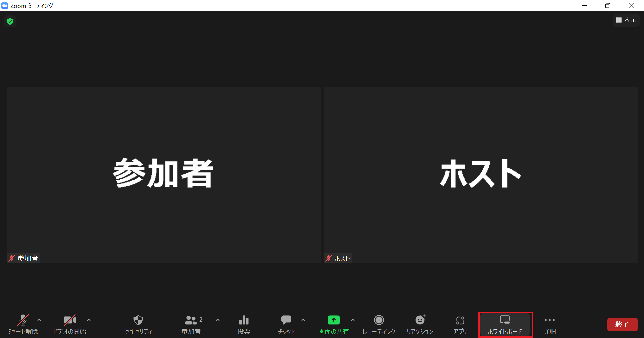Open the Apps (アプリ) panel
644x338 pixels.
(x=460, y=324)
